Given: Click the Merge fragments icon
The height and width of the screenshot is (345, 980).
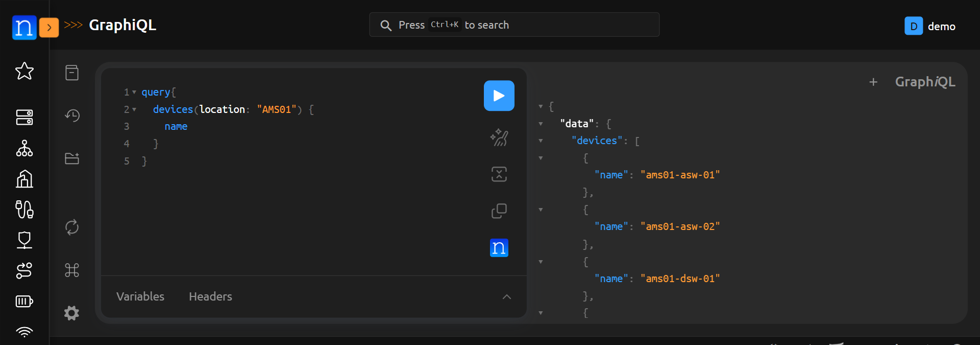Looking at the screenshot, I should 499,174.
